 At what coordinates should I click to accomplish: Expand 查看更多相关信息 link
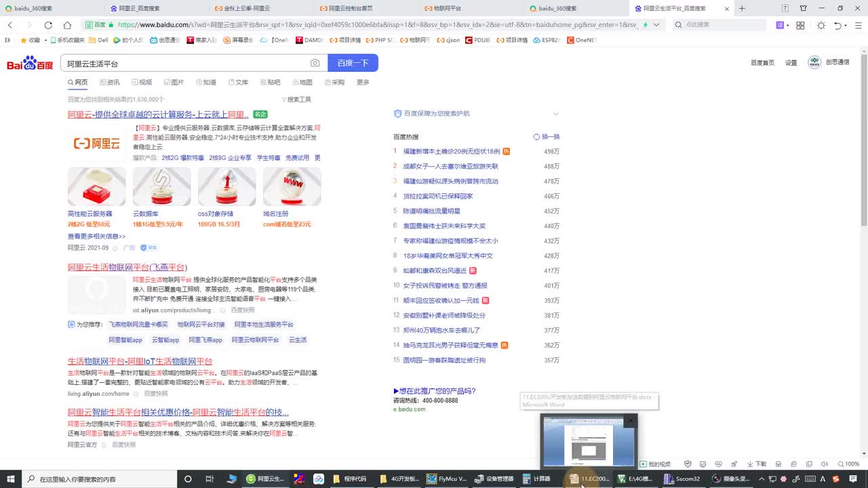[96, 237]
